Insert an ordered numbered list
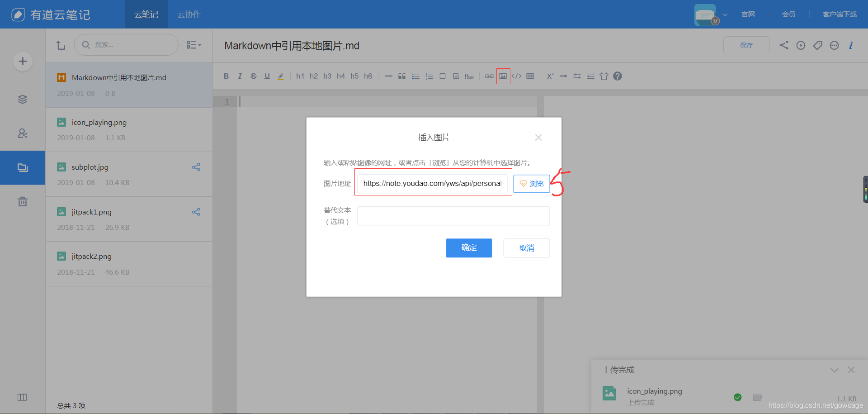Viewport: 868px width, 414px height. [x=429, y=76]
